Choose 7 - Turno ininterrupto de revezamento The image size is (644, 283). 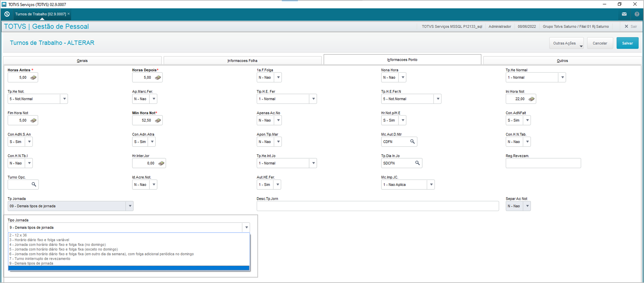[129, 259]
